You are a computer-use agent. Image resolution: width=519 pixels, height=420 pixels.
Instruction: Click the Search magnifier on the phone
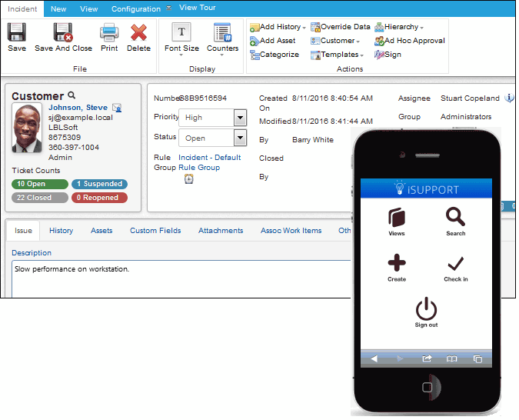pyautogui.click(x=455, y=217)
